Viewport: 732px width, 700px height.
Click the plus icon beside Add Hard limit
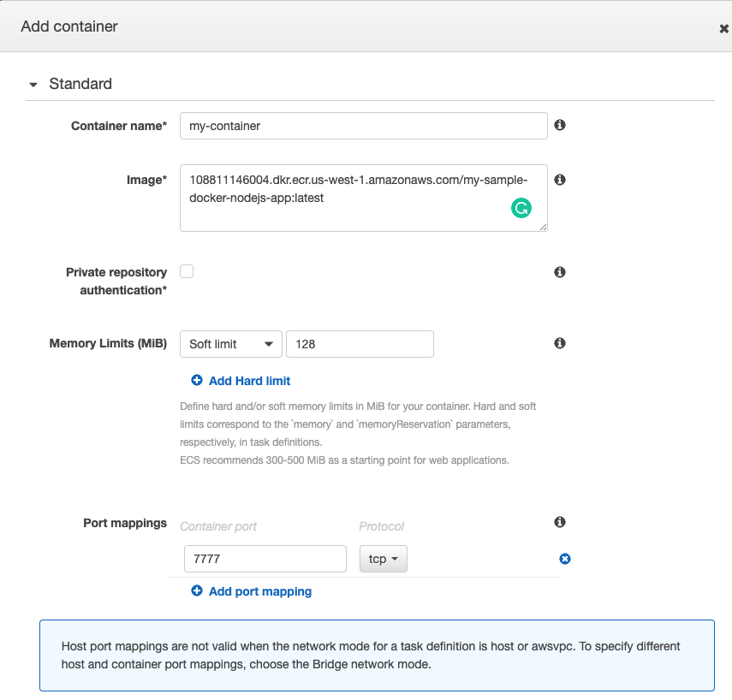click(x=197, y=380)
